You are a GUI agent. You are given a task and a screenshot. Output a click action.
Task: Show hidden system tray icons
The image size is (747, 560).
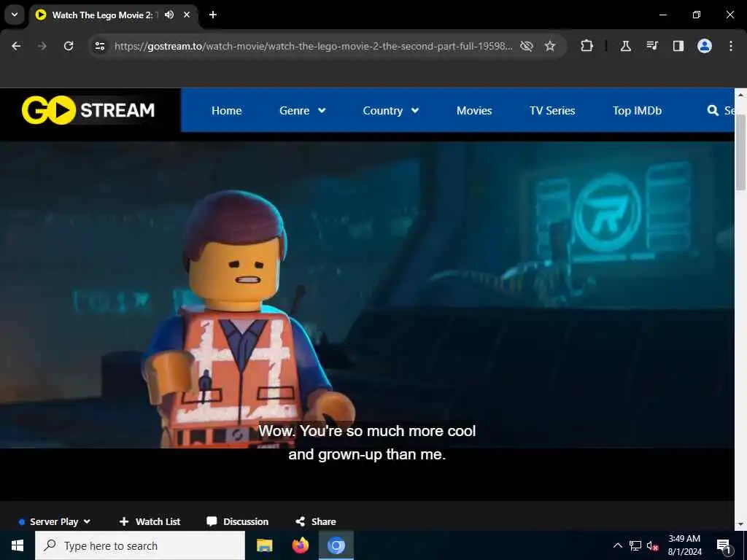tap(617, 545)
